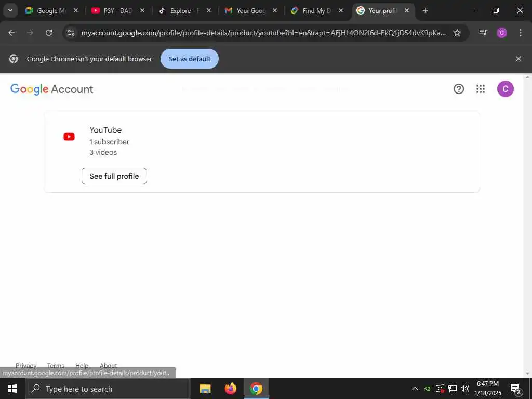The width and height of the screenshot is (532, 399).
Task: Open the volume speaker icon
Action: coord(465,389)
